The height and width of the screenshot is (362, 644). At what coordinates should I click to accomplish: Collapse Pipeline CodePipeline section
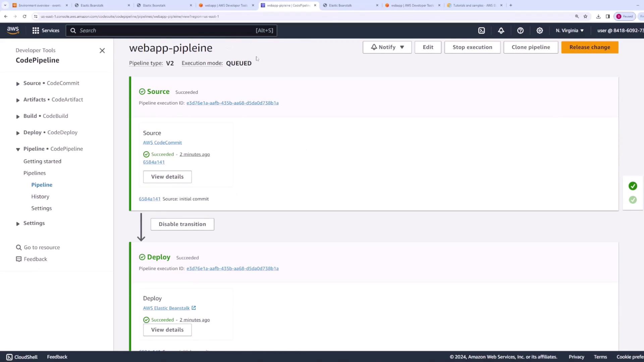pos(18,149)
